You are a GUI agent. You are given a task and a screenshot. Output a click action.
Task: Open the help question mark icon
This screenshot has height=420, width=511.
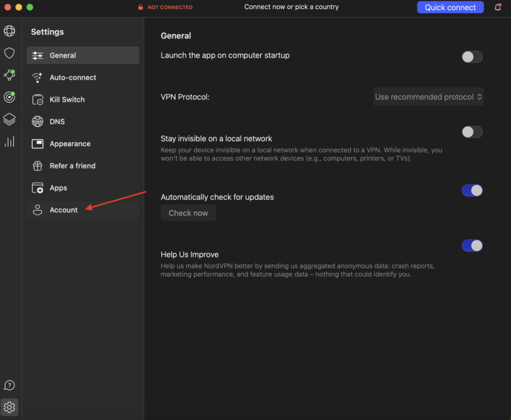(x=9, y=385)
